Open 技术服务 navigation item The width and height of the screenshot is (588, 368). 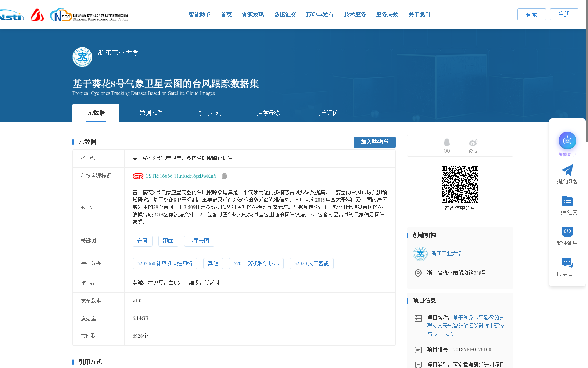point(355,15)
